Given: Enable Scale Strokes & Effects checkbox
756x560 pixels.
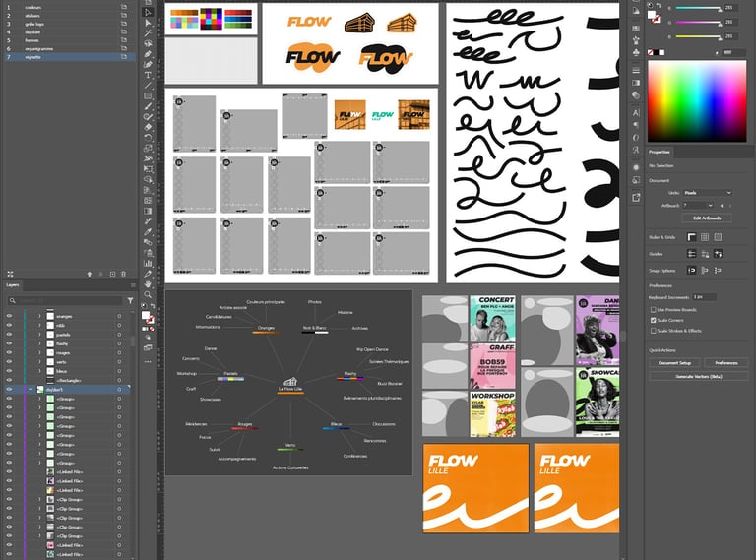Looking at the screenshot, I should coord(654,331).
